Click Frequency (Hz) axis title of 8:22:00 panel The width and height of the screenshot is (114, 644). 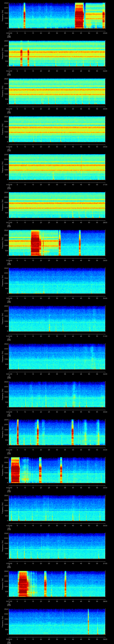[3, 16]
